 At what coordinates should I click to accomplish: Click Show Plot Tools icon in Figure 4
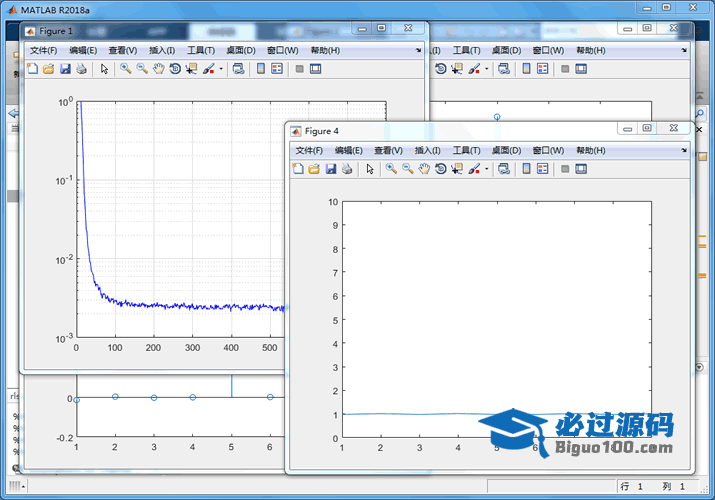581,169
